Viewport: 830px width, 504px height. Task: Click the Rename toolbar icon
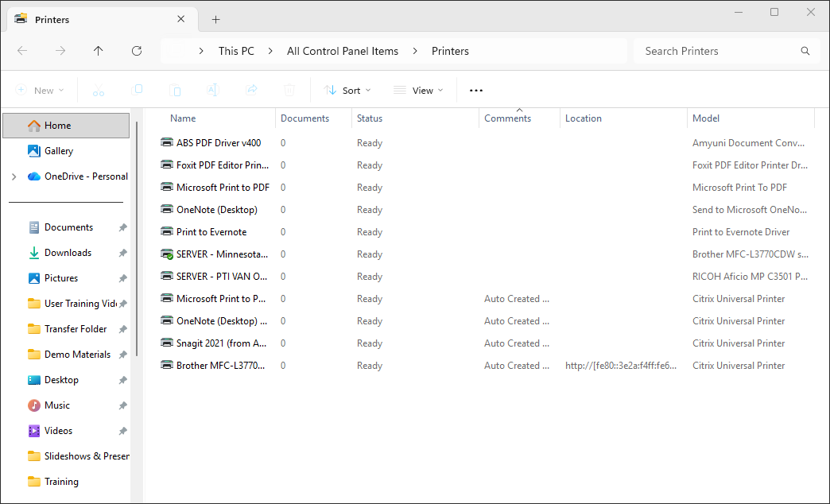point(213,90)
